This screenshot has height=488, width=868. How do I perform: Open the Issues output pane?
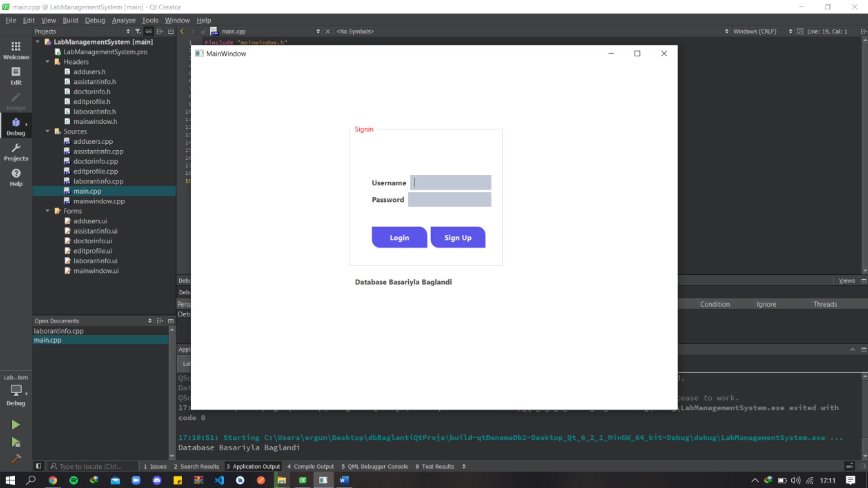[x=155, y=466]
